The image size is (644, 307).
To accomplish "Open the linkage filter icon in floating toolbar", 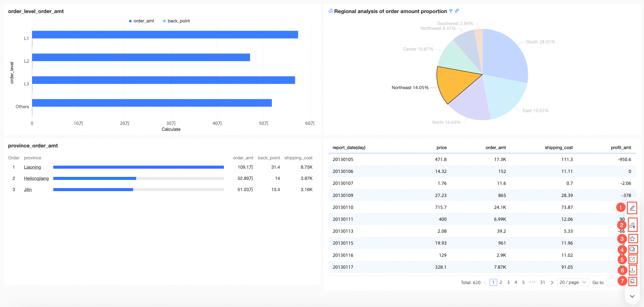I will click(x=632, y=225).
